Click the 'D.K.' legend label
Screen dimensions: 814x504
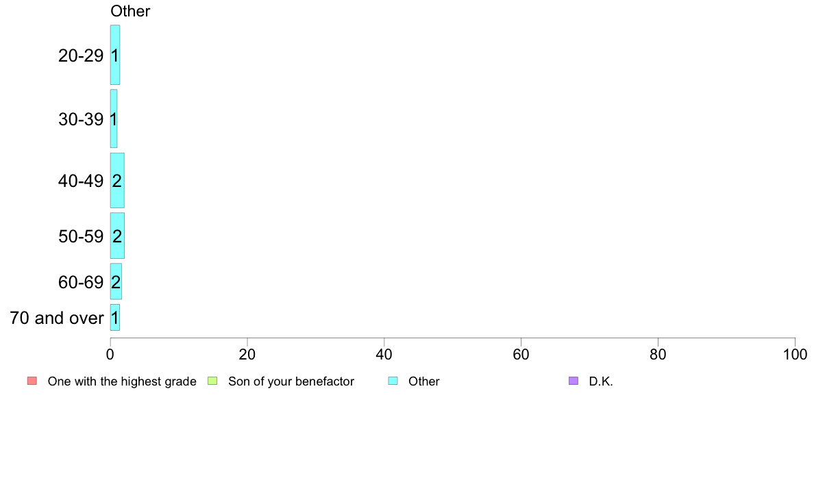[x=601, y=381]
